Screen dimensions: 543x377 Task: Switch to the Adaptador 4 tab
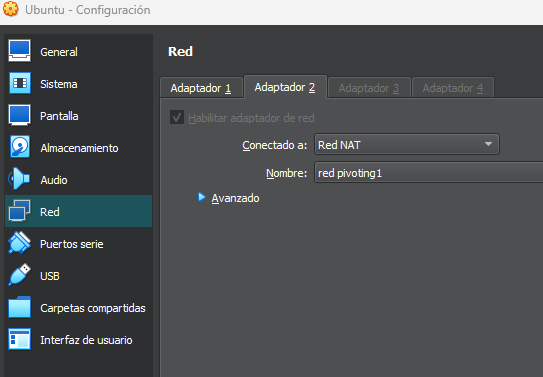[x=453, y=88]
